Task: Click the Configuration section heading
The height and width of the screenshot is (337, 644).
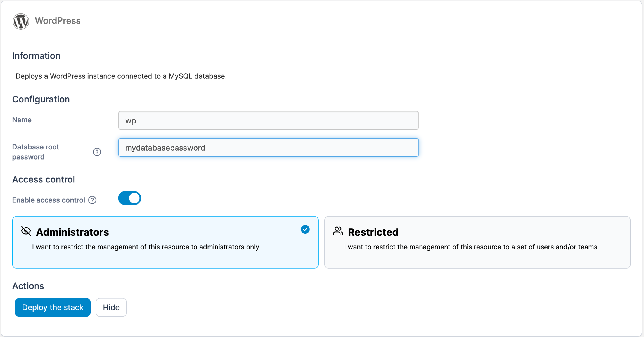Action: 41,99
